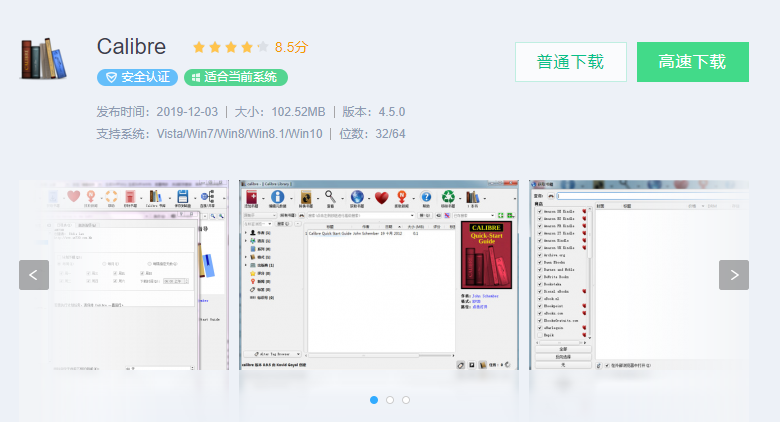Viewport: 780px width, 422px height.
Task: Click the green 高速下载 button
Action: (692, 62)
